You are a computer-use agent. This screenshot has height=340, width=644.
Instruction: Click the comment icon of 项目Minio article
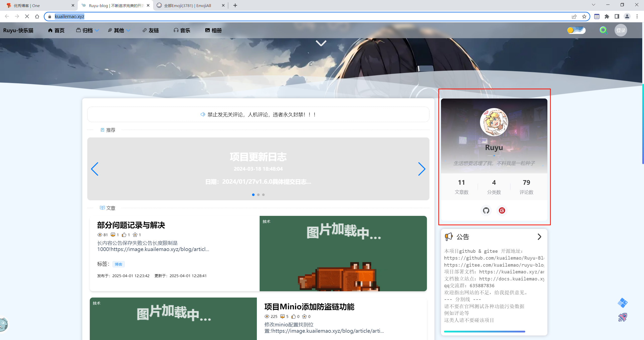coord(282,316)
